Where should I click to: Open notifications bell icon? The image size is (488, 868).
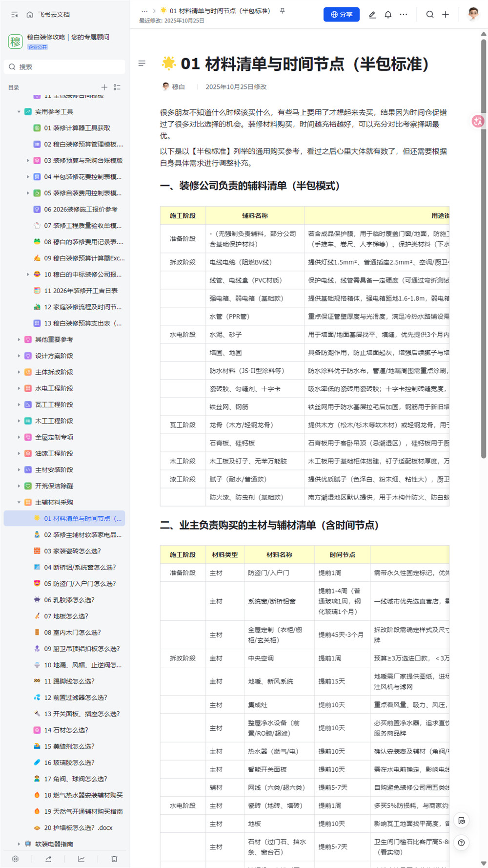coord(388,15)
